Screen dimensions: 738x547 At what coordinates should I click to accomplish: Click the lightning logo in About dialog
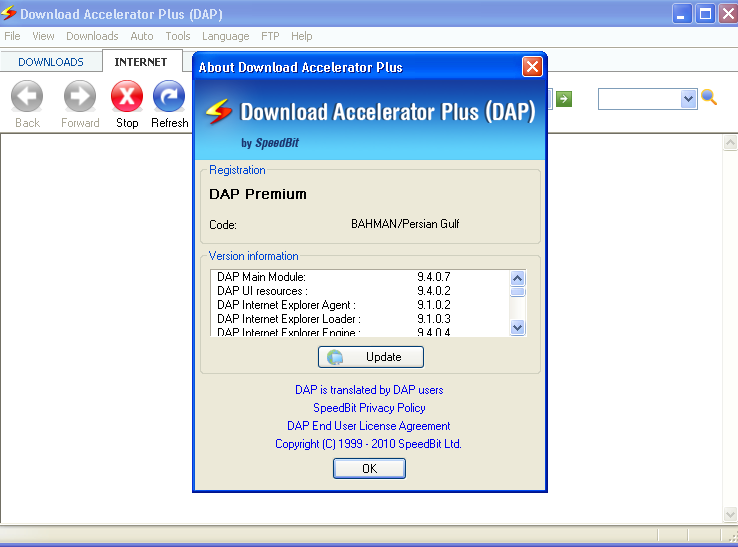pyautogui.click(x=219, y=112)
